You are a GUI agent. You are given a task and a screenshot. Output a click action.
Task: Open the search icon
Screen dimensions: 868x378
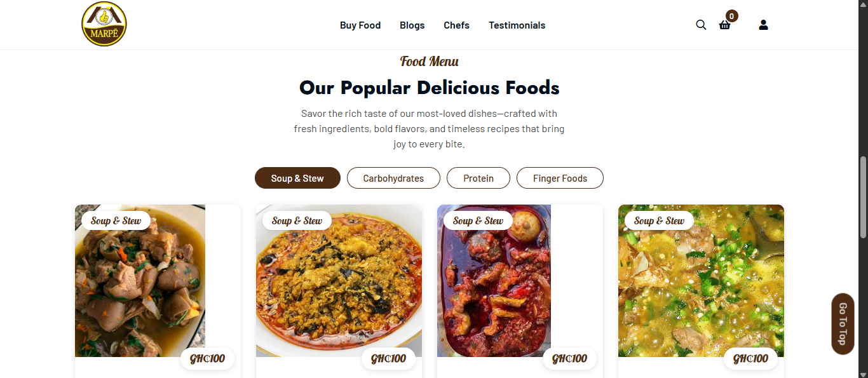tap(701, 25)
